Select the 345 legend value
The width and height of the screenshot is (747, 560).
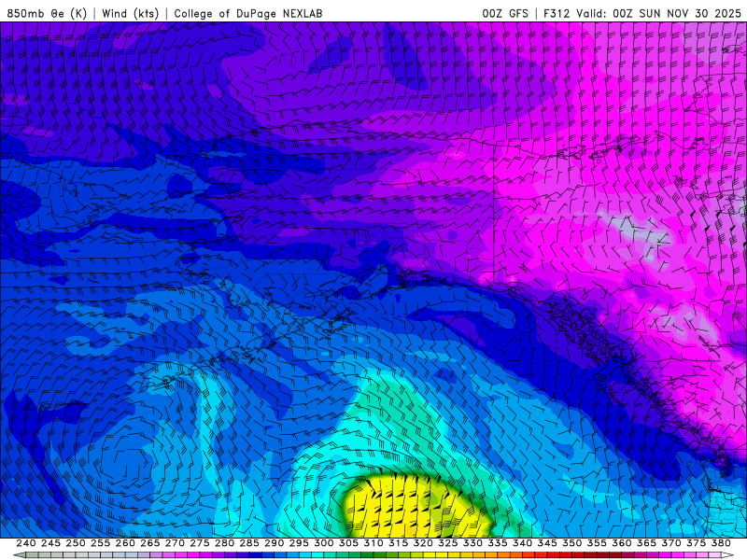tap(547, 543)
